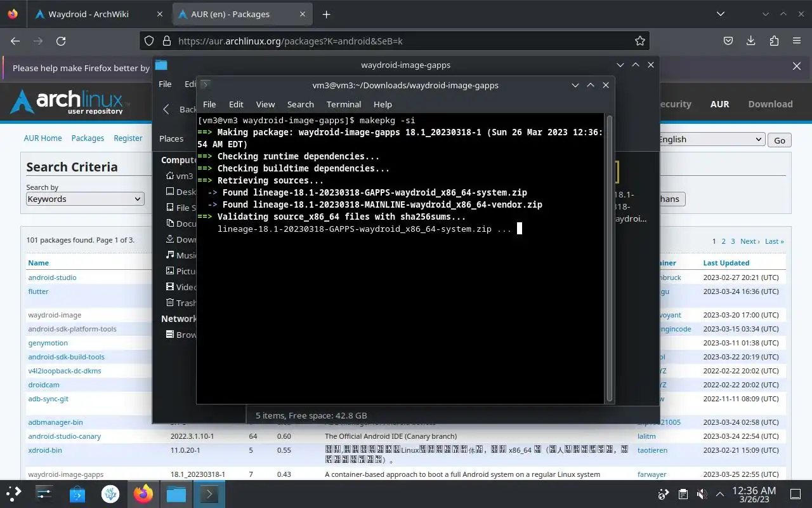Open the Search by Keywords dropdown
Screen dimensions: 812x508
pos(85,199)
